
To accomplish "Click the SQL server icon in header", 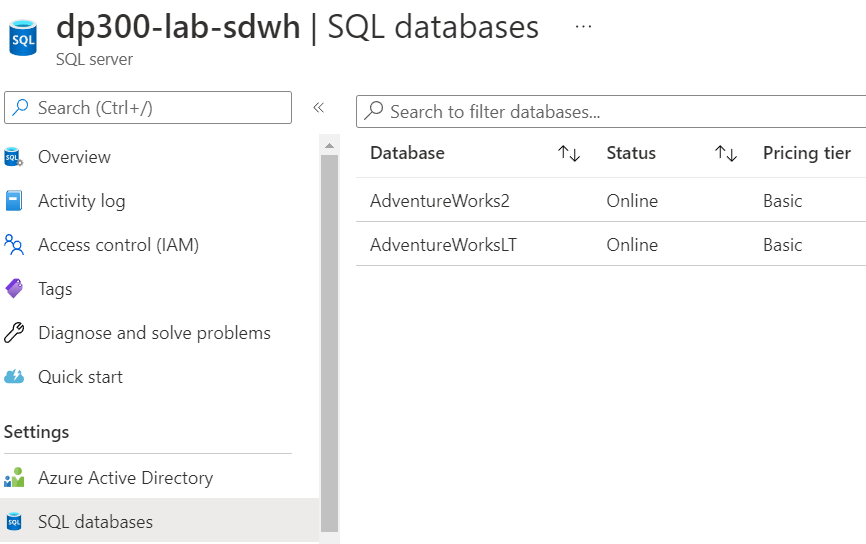I will (x=23, y=37).
